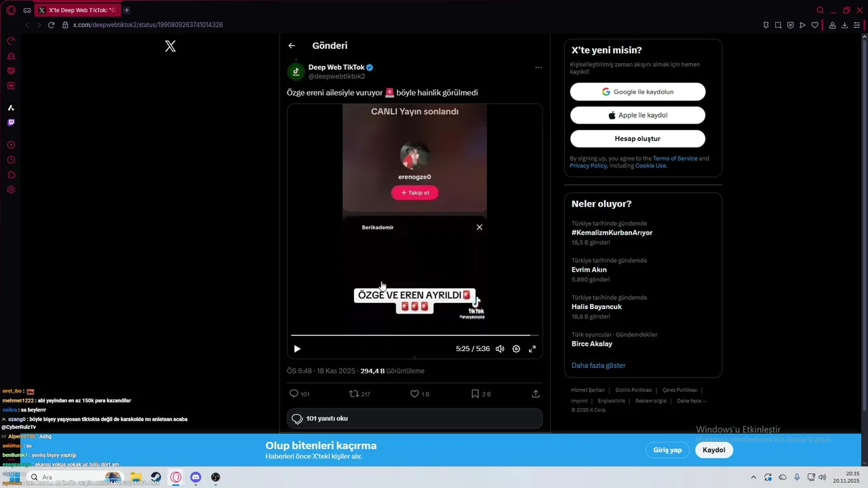Open Discord from the taskbar
Image resolution: width=868 pixels, height=488 pixels.
[x=195, y=477]
